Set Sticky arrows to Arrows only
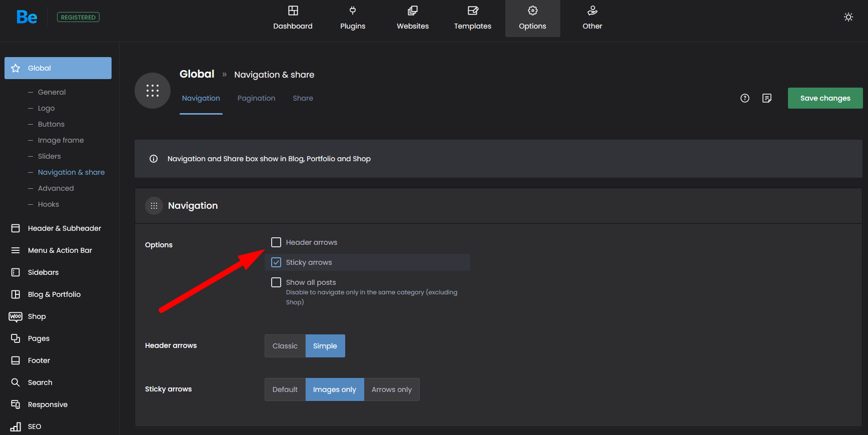The width and height of the screenshot is (868, 435). point(392,389)
